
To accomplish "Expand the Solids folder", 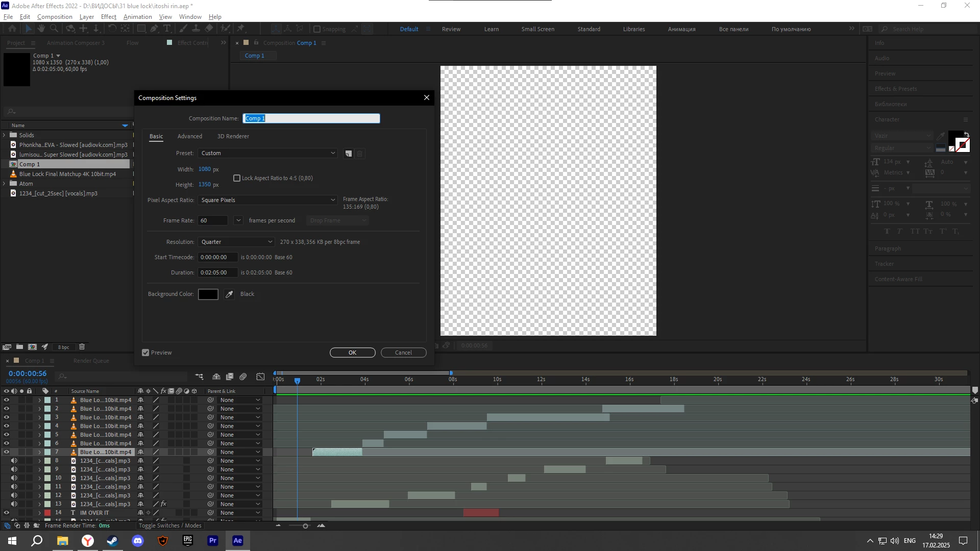I will pyautogui.click(x=4, y=135).
